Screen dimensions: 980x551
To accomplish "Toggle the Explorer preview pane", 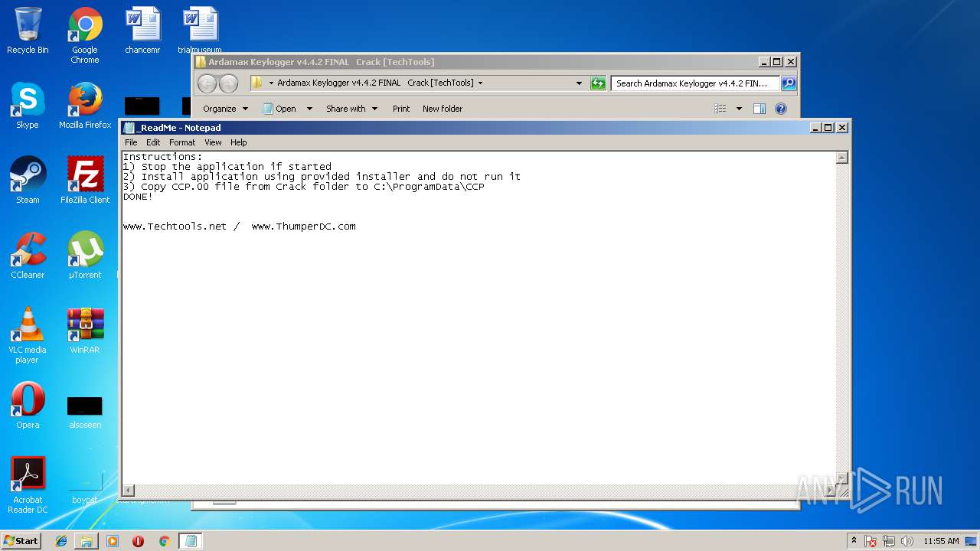I will 759,109.
